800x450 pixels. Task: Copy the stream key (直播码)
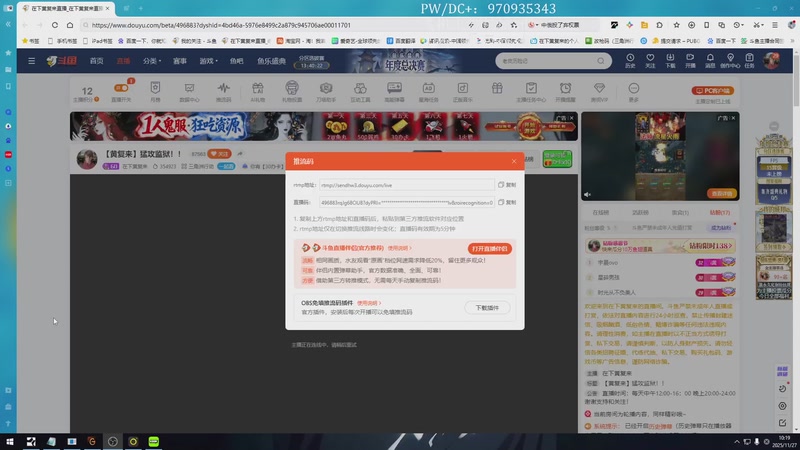pos(507,203)
